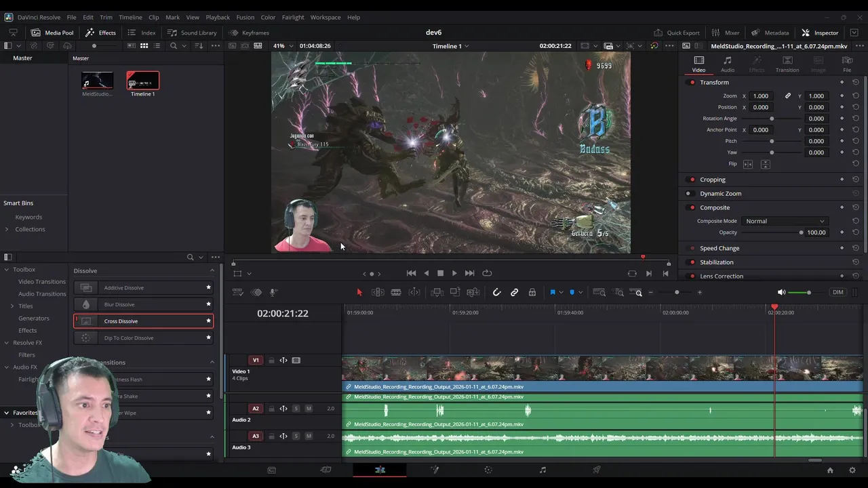Viewport: 868px width, 488px height.
Task: Reset the Transform section
Action: (x=856, y=82)
